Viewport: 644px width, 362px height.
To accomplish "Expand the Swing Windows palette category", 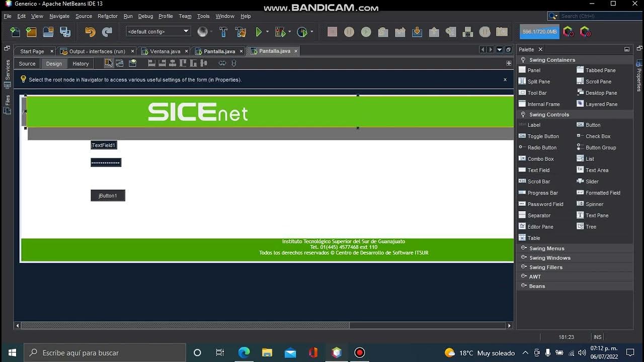I will [524, 258].
